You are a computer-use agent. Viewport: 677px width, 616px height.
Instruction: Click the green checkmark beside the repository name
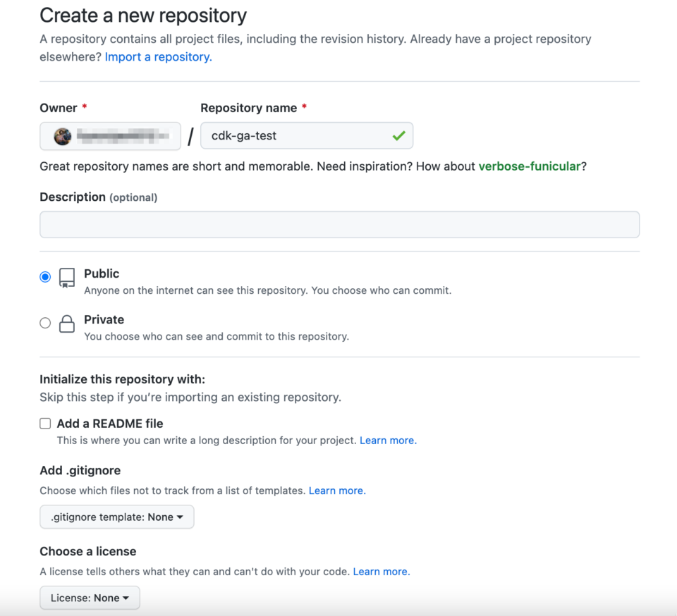(400, 135)
